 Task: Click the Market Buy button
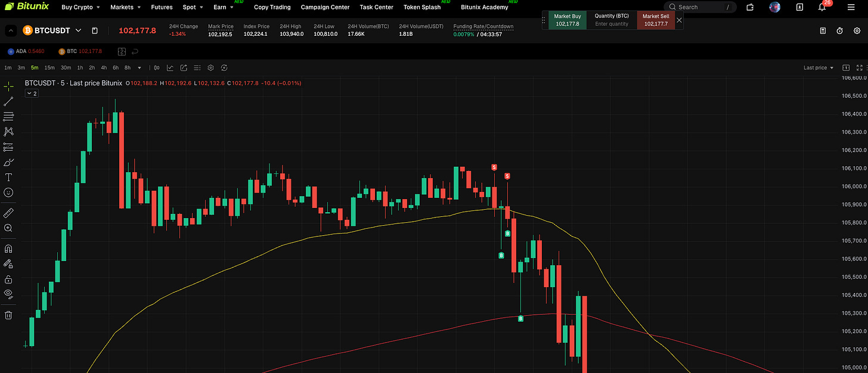pos(568,20)
